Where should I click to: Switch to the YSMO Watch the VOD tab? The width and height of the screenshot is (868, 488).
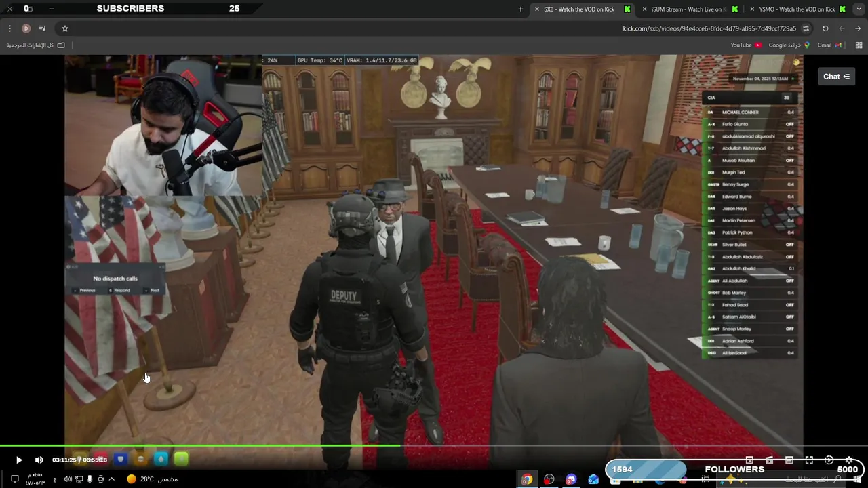797,9
